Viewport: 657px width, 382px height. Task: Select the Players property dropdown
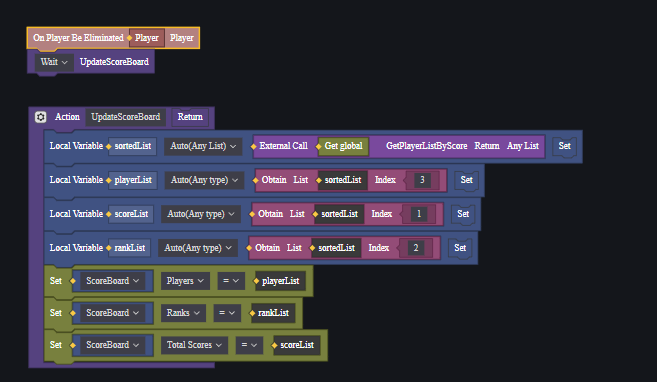185,281
